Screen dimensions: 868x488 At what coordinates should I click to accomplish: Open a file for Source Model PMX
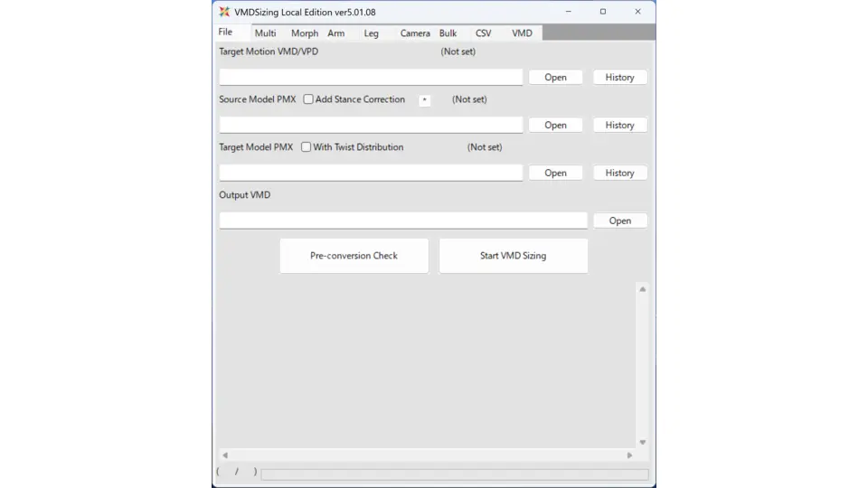tap(555, 125)
